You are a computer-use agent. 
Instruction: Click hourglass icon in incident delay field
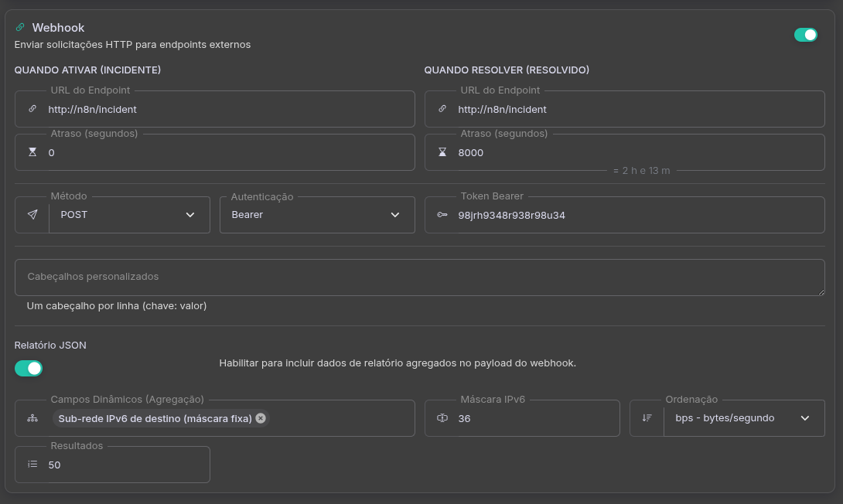[x=32, y=153]
